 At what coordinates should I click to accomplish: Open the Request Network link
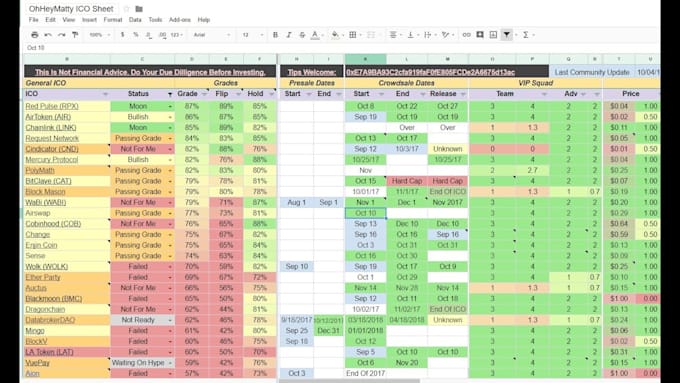(x=52, y=138)
